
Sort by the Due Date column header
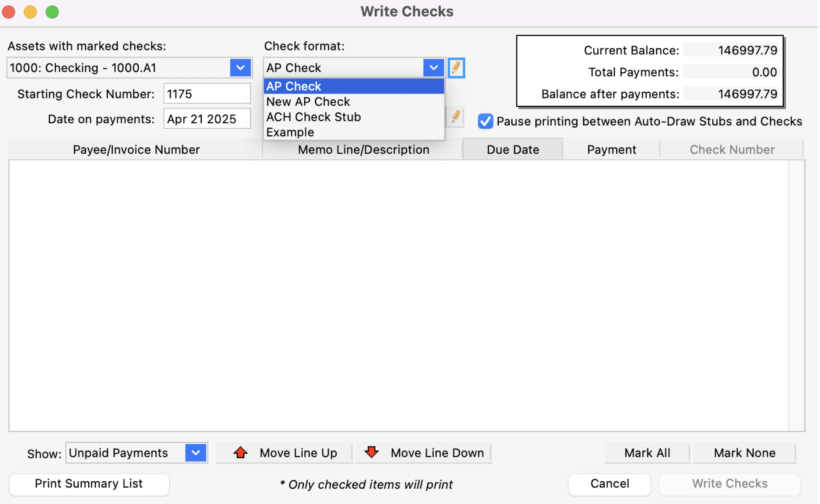[x=512, y=150]
